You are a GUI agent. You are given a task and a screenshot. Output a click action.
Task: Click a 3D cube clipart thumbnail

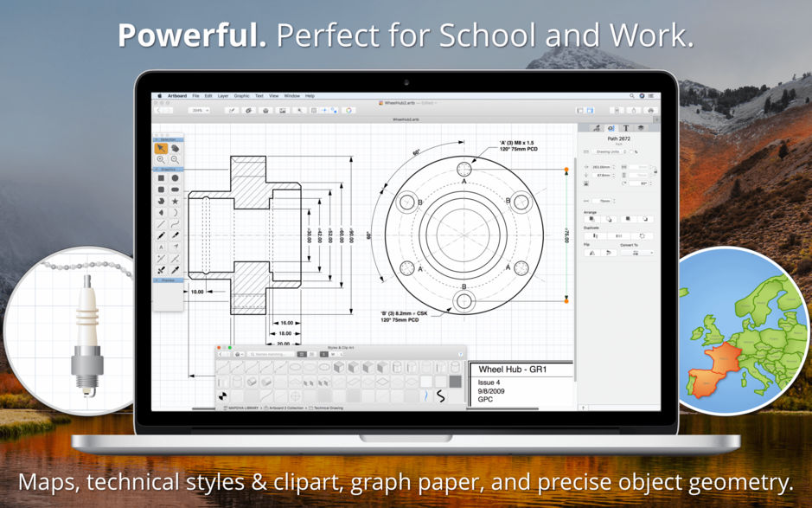[x=338, y=365]
